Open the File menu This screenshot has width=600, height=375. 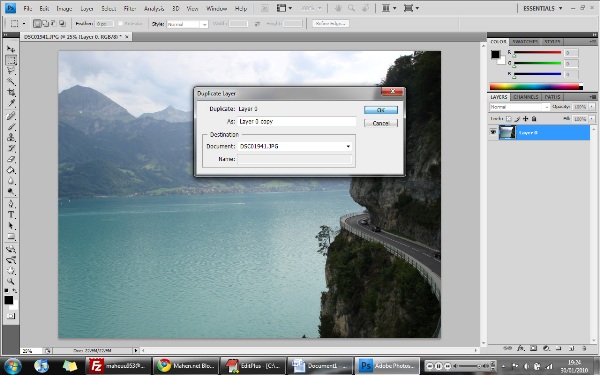[28, 8]
